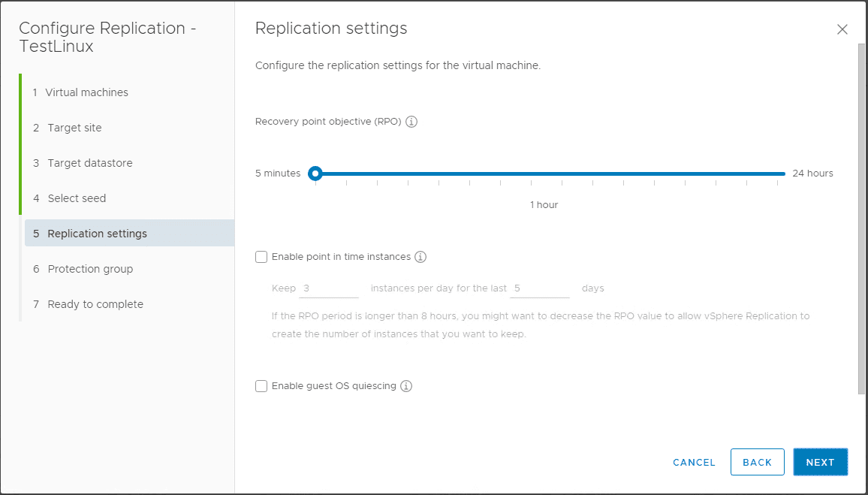
Task: Close the Replication settings dialog
Action: pyautogui.click(x=842, y=29)
